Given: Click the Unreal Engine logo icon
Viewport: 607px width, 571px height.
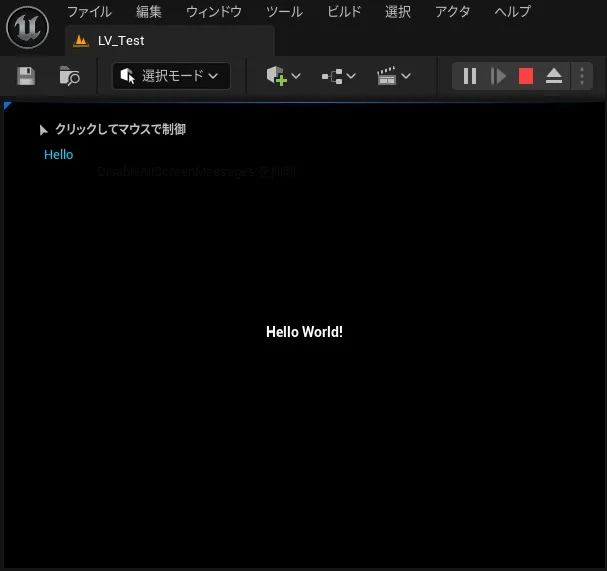Looking at the screenshot, I should (27, 27).
